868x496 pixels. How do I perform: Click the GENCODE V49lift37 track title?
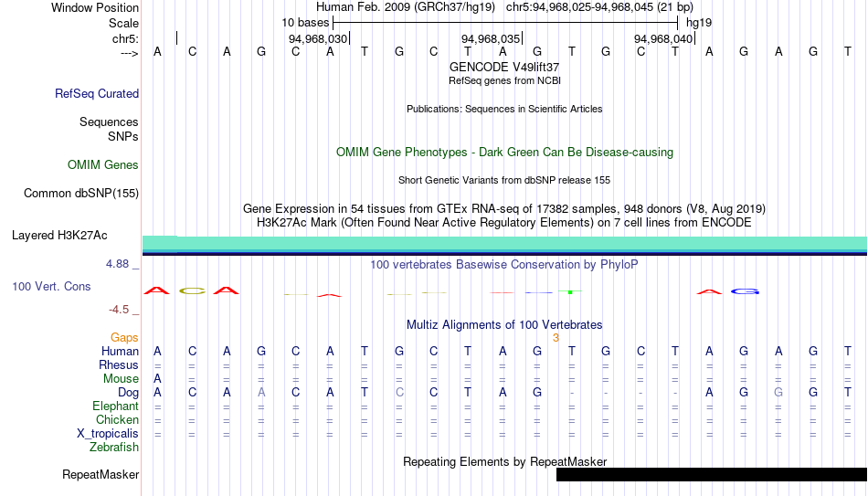tap(504, 67)
